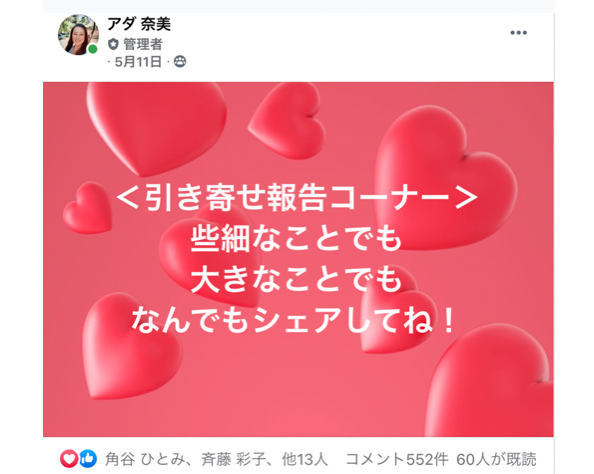Click the 些細なことでも line in the image

pyautogui.click(x=296, y=239)
